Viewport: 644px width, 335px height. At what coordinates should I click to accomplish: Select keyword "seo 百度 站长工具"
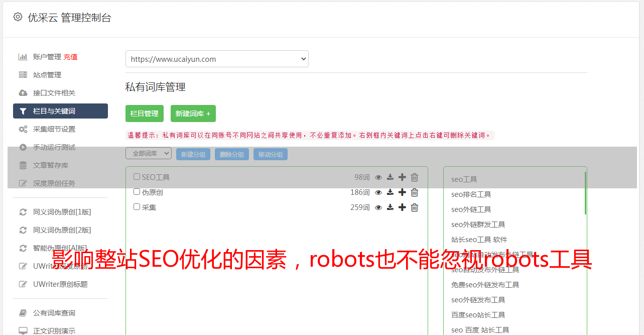pos(480,330)
